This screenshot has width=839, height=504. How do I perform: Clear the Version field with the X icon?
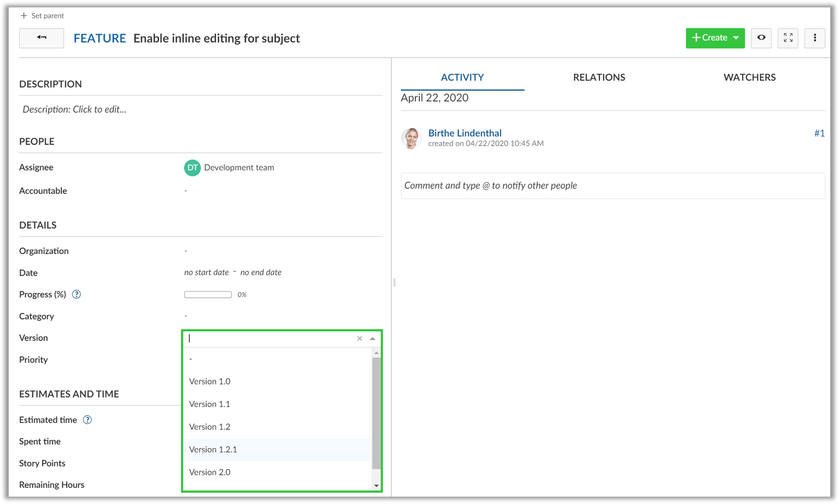click(359, 338)
